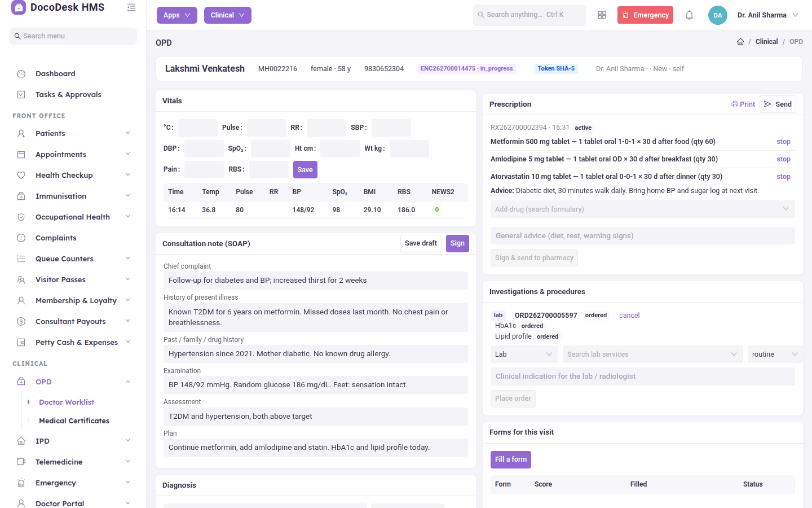Click the Appointments calendar icon
Screen dimensions: 812x508
[21, 155]
